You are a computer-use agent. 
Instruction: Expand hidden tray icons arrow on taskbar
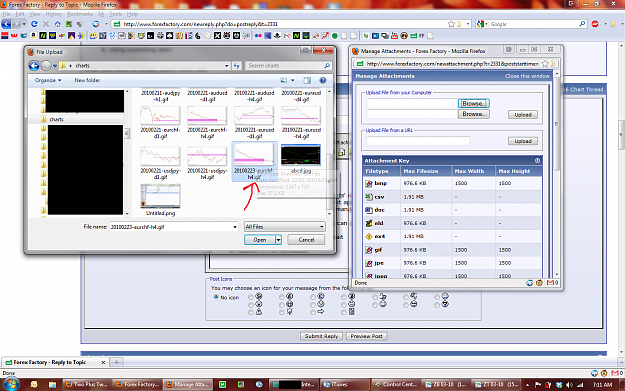pyautogui.click(x=527, y=385)
